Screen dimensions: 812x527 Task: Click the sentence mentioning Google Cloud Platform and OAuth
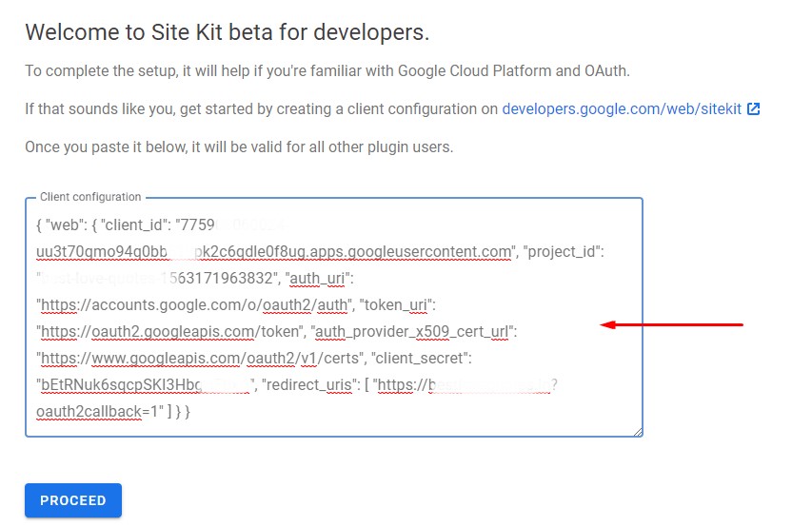click(327, 71)
